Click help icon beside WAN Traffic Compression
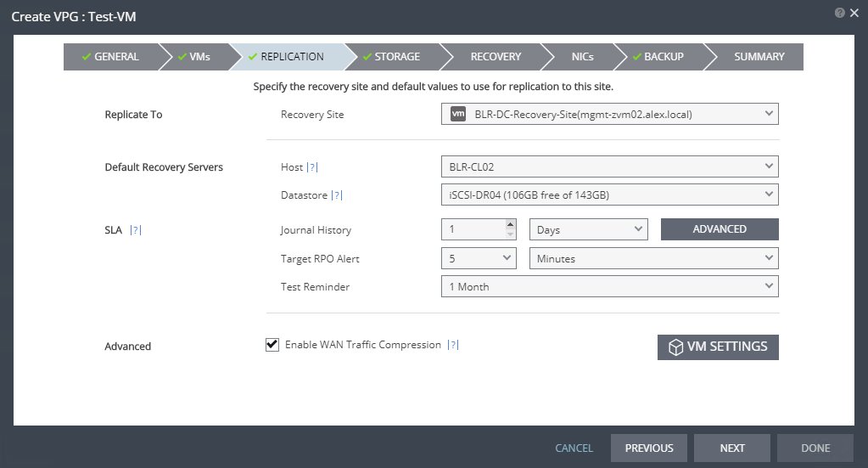The image size is (868, 468). (453, 345)
